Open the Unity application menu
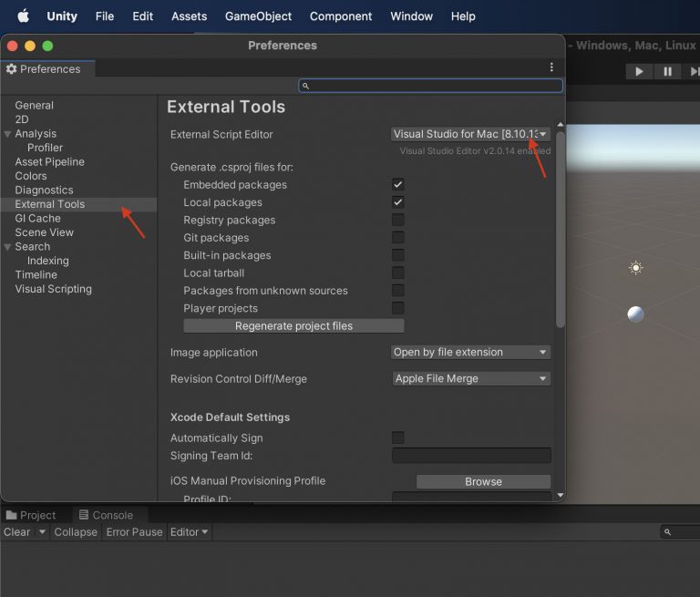 pos(62,16)
